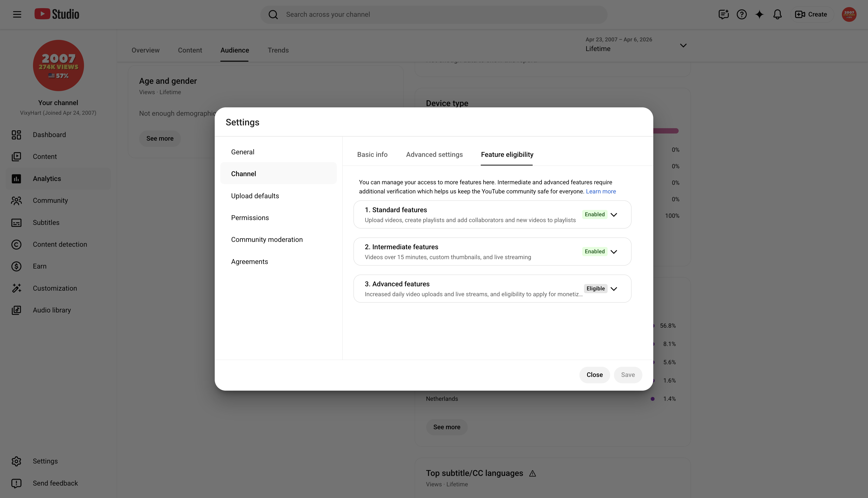Click the 56.8% value

click(667, 326)
